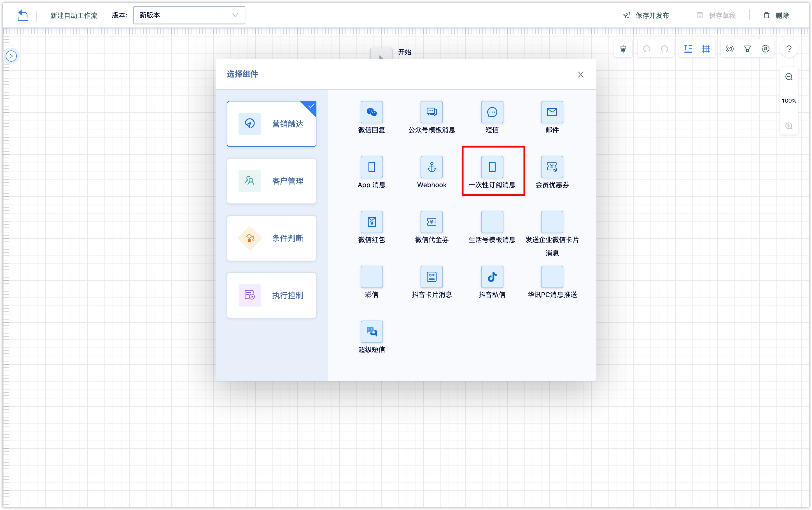
Task: Click the 开始 node label
Action: [405, 52]
